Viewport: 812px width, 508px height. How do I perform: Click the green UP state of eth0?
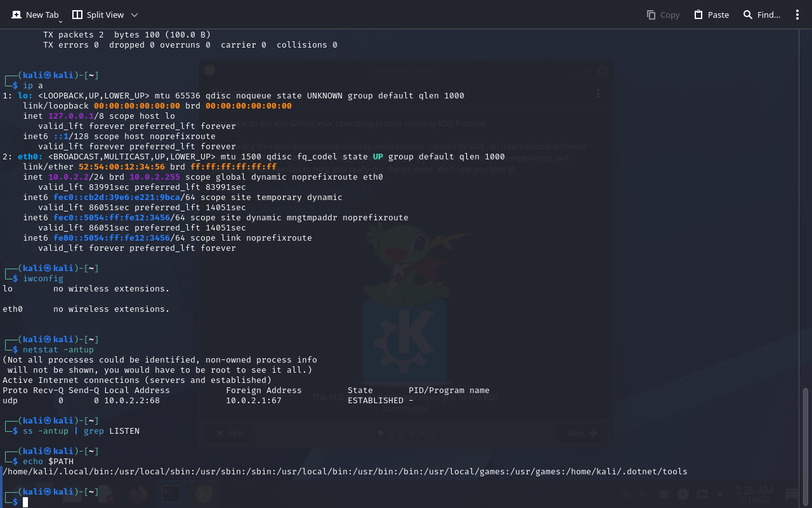coord(377,156)
